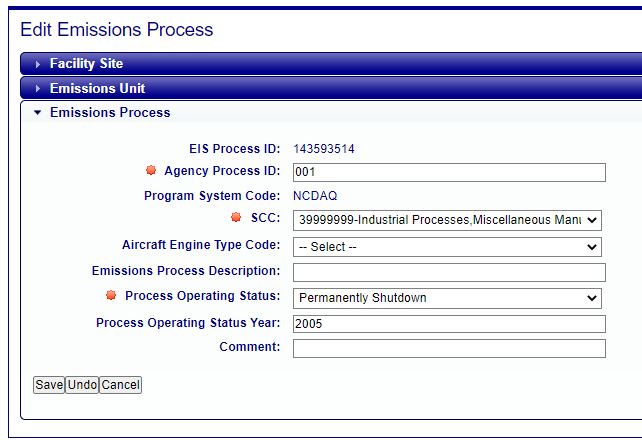Click the red required icon beside SCC

point(236,217)
